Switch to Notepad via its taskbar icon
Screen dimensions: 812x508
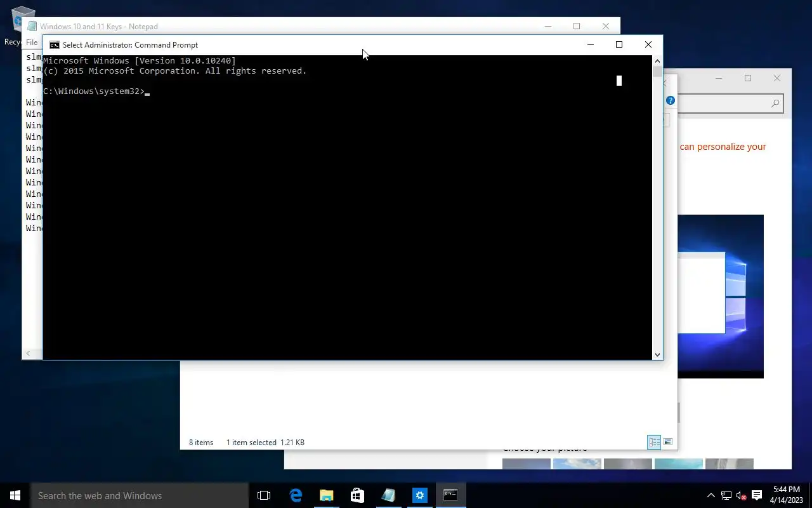coord(388,495)
